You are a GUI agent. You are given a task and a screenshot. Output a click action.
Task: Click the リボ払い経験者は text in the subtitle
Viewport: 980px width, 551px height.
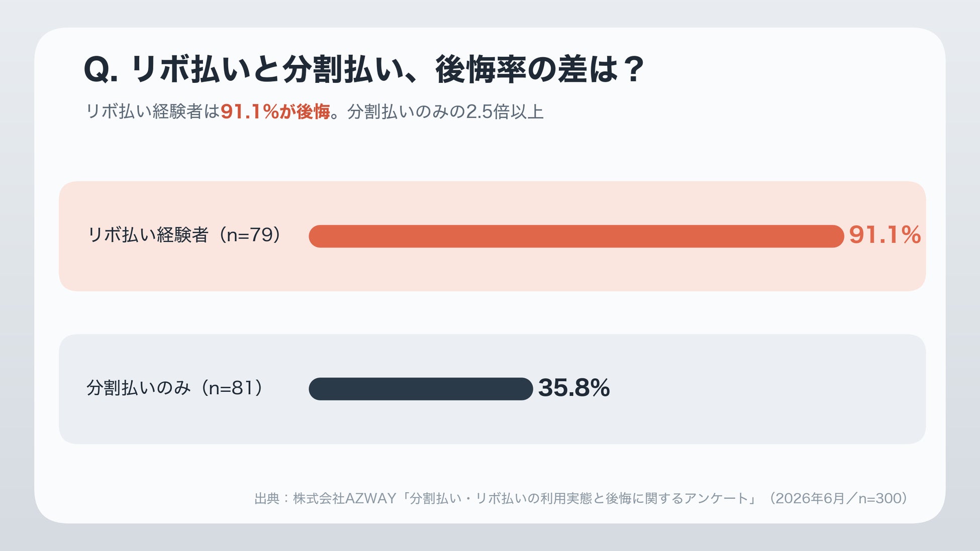click(x=153, y=112)
